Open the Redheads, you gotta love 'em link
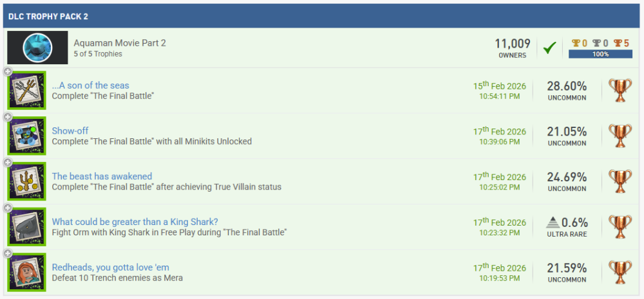This screenshot has height=299, width=644. (110, 267)
